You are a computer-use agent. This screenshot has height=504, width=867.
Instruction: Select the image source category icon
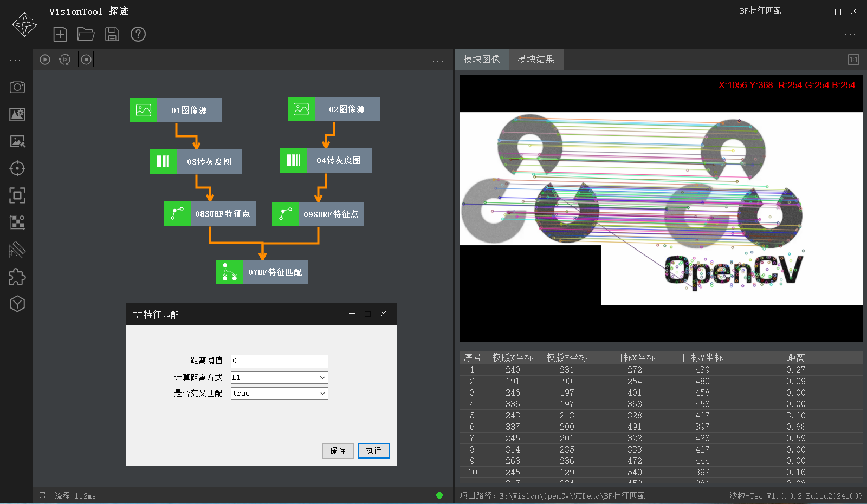click(x=17, y=114)
